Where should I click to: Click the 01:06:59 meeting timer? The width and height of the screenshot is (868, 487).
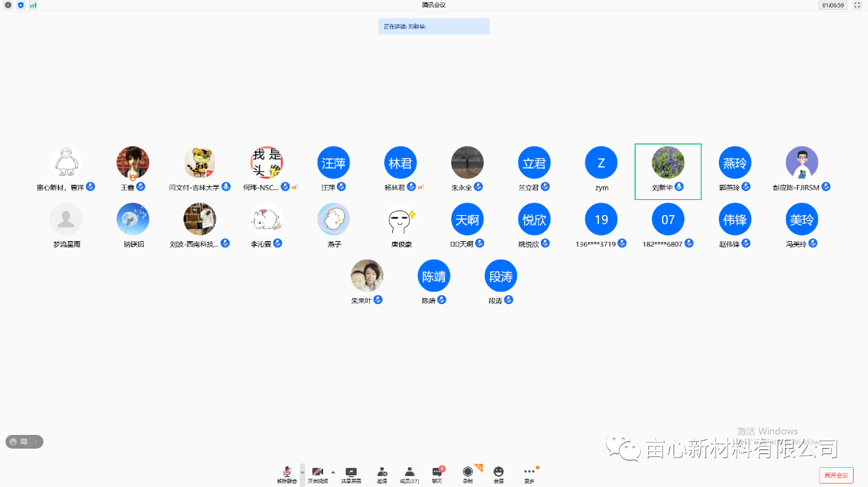tap(833, 5)
